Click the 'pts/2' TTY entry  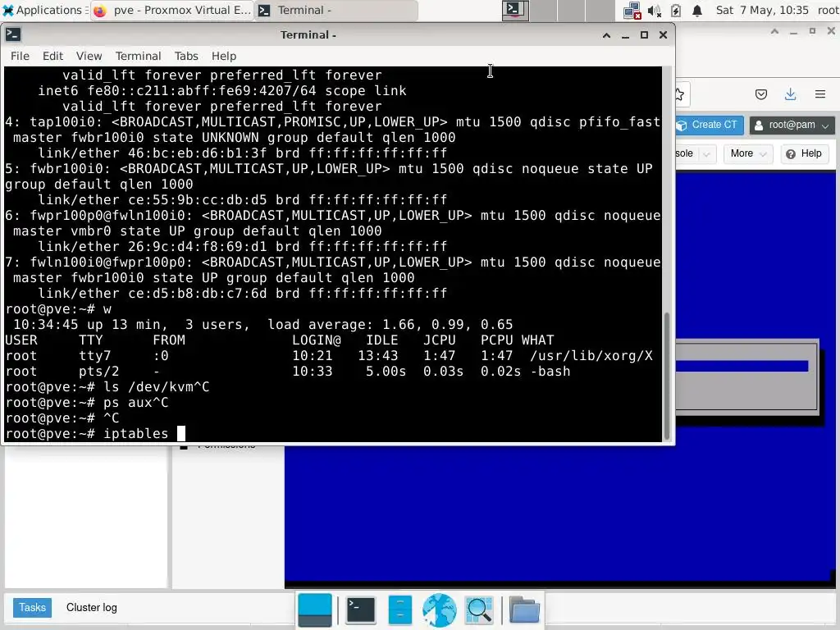click(x=99, y=372)
